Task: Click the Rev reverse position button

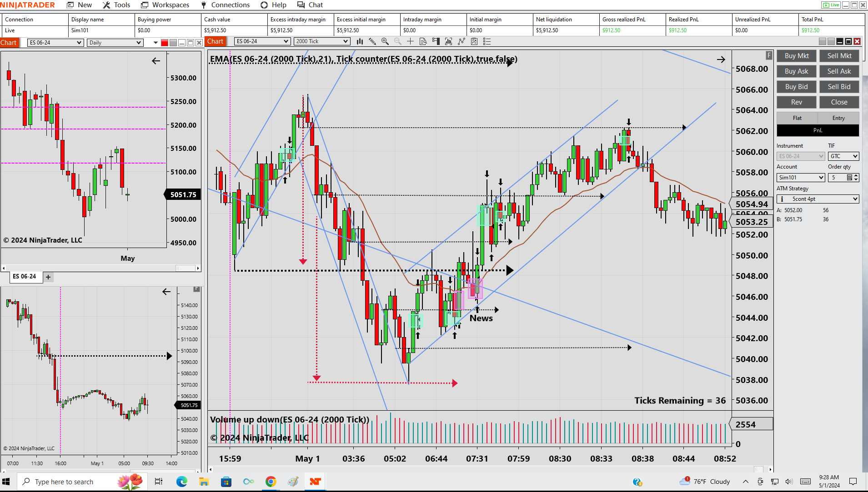Action: [x=797, y=102]
